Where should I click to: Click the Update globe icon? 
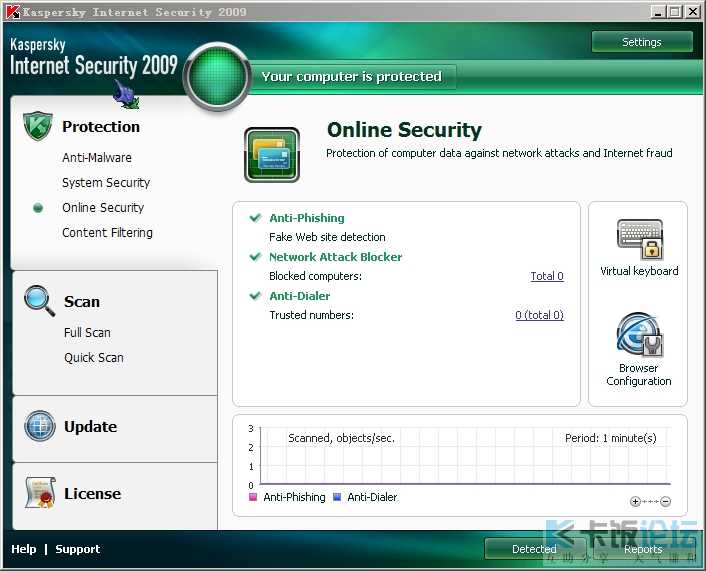coord(40,426)
